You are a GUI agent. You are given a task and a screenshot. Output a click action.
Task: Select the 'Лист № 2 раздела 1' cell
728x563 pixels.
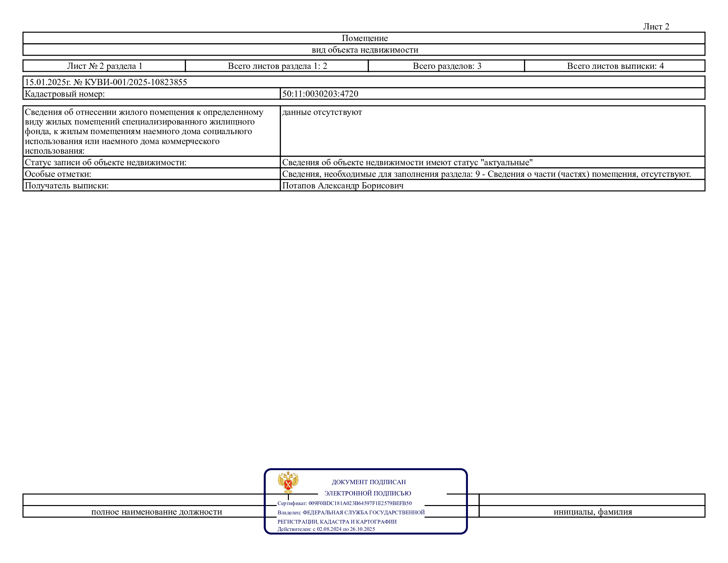[105, 66]
